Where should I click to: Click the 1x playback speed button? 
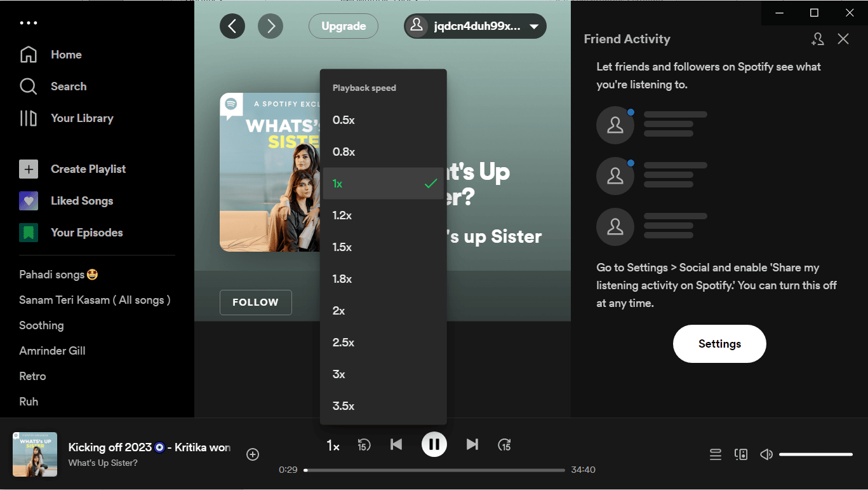tap(333, 446)
